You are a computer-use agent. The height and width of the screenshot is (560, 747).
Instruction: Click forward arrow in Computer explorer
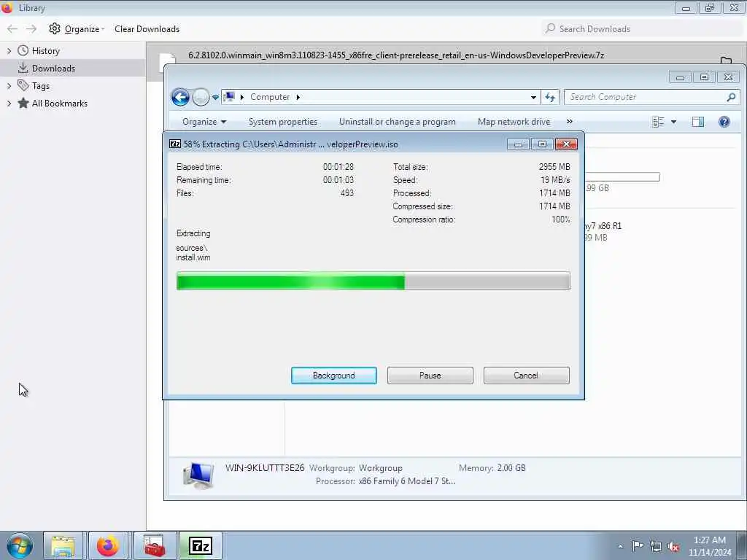coord(201,97)
